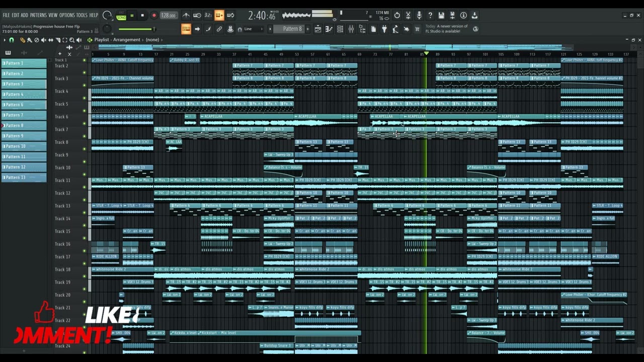This screenshot has height=362, width=644.
Task: Open the OPTIONS menu
Action: [67, 16]
